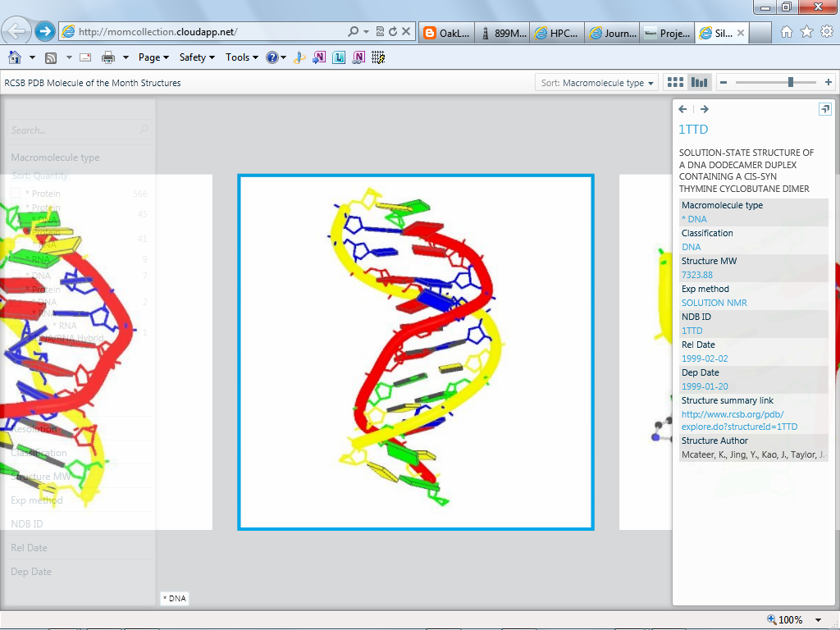Switch to grid view layout
Viewport: 840px width, 630px height.
(675, 83)
